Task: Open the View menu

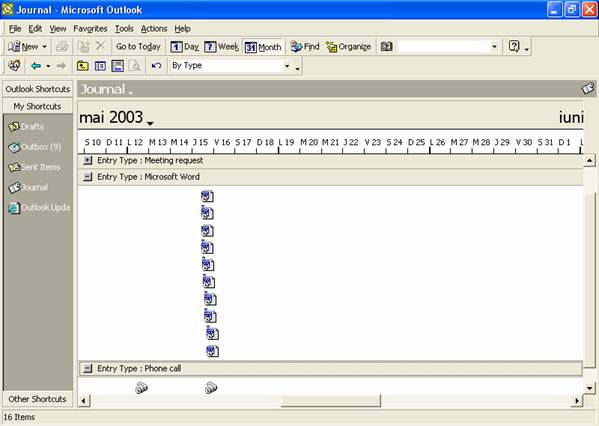Action: point(58,29)
